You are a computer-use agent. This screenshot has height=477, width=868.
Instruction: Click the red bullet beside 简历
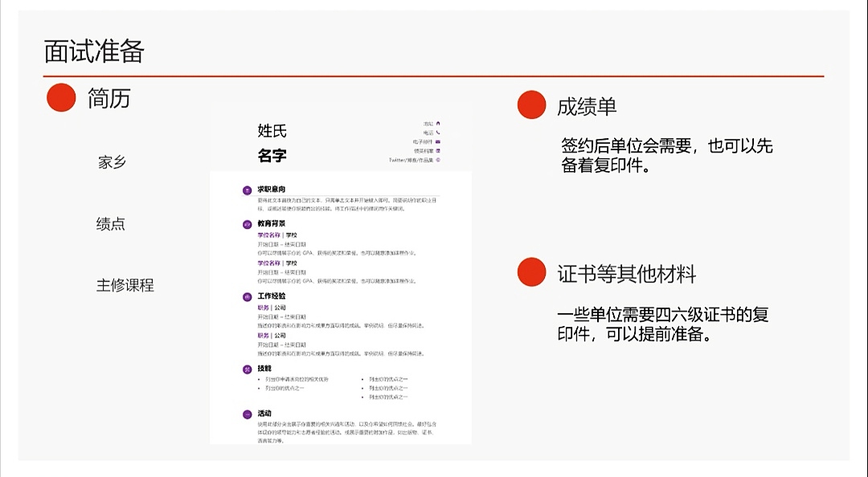[61, 98]
